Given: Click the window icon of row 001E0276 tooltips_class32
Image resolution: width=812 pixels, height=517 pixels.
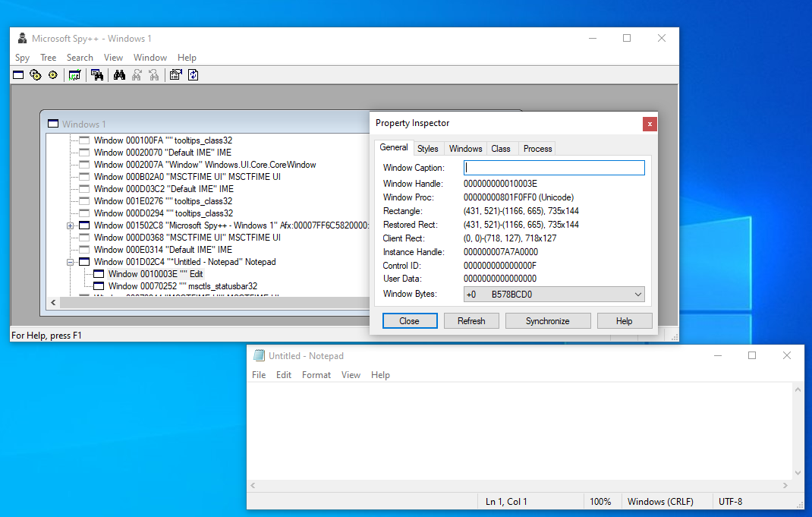Looking at the screenshot, I should 84,201.
